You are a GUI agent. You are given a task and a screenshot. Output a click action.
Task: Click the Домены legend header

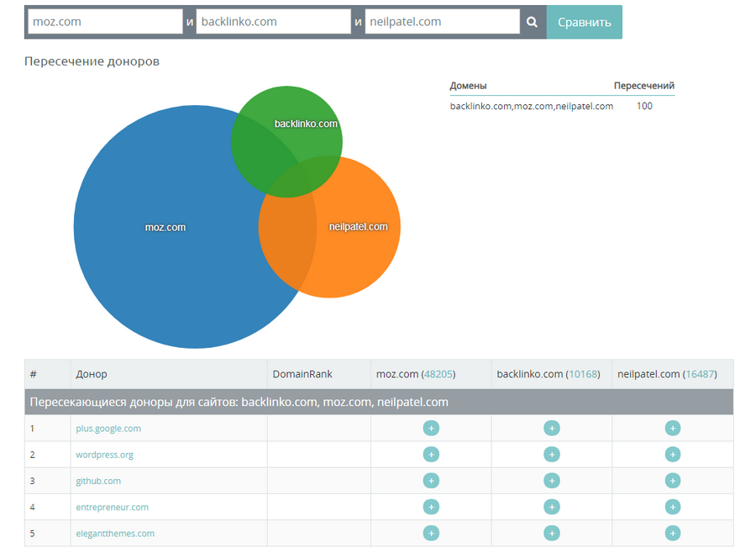click(468, 86)
